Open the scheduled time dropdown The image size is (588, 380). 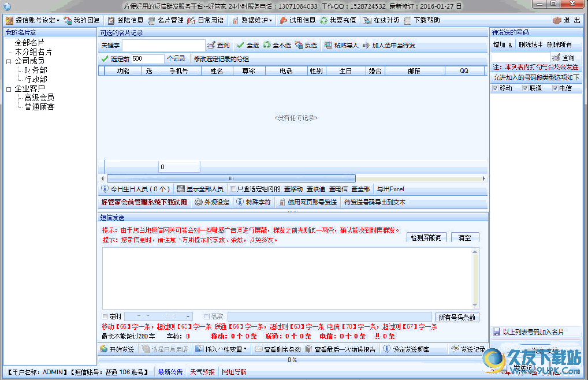click(189, 316)
